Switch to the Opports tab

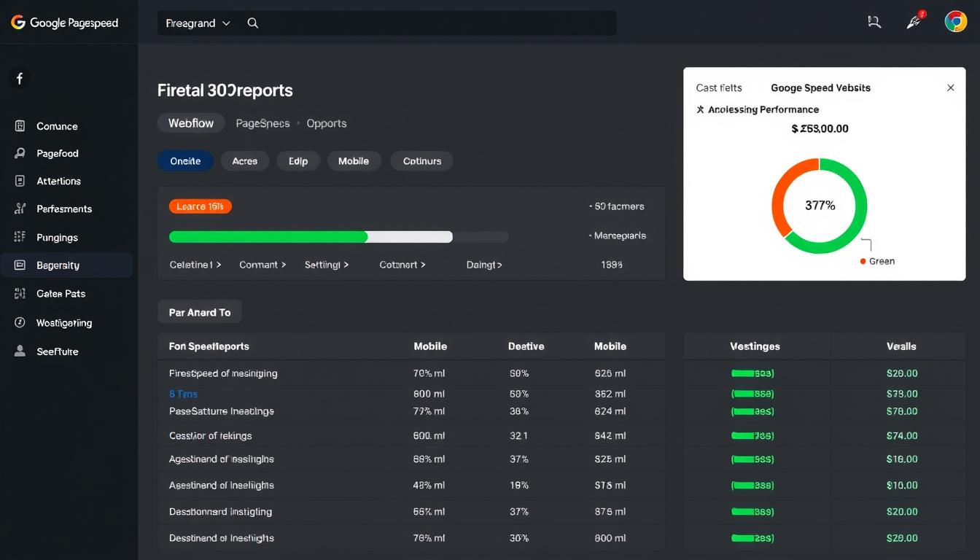click(327, 123)
